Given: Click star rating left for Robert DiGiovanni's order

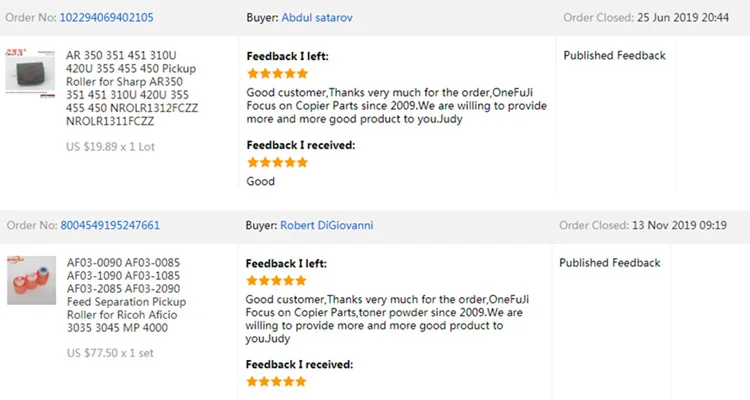Looking at the screenshot, I should pos(277,280).
